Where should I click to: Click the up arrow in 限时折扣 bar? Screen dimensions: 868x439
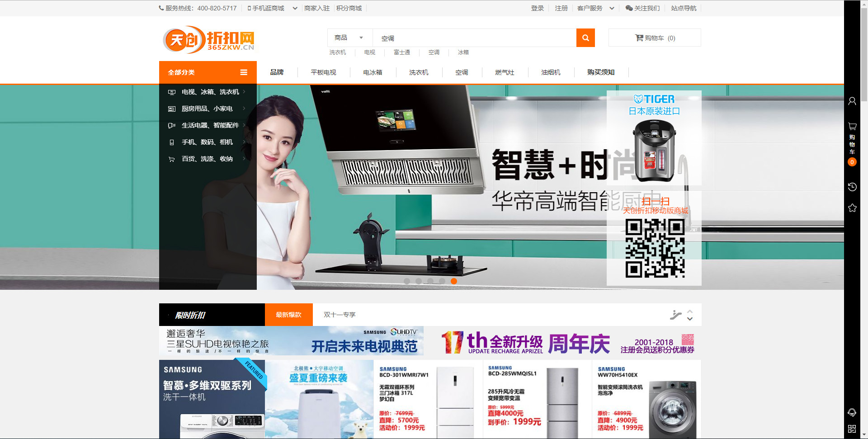[x=690, y=312]
